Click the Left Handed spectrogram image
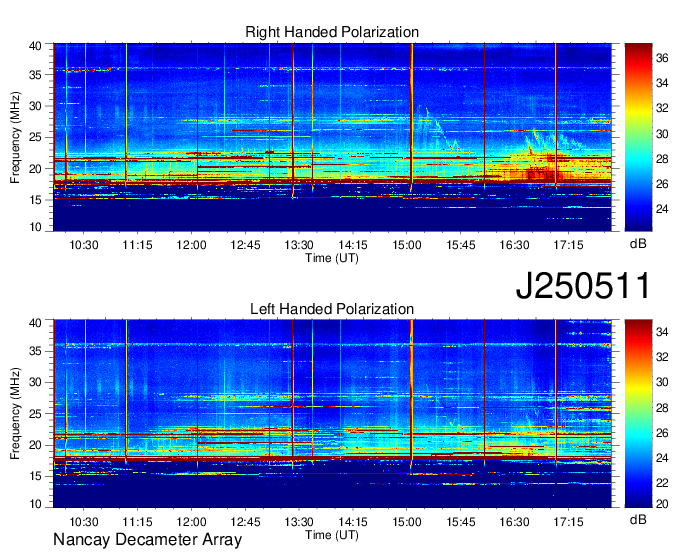 (x=332, y=414)
